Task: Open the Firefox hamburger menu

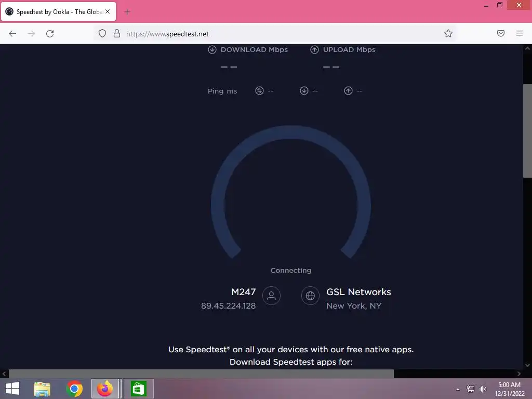Action: [x=520, y=33]
